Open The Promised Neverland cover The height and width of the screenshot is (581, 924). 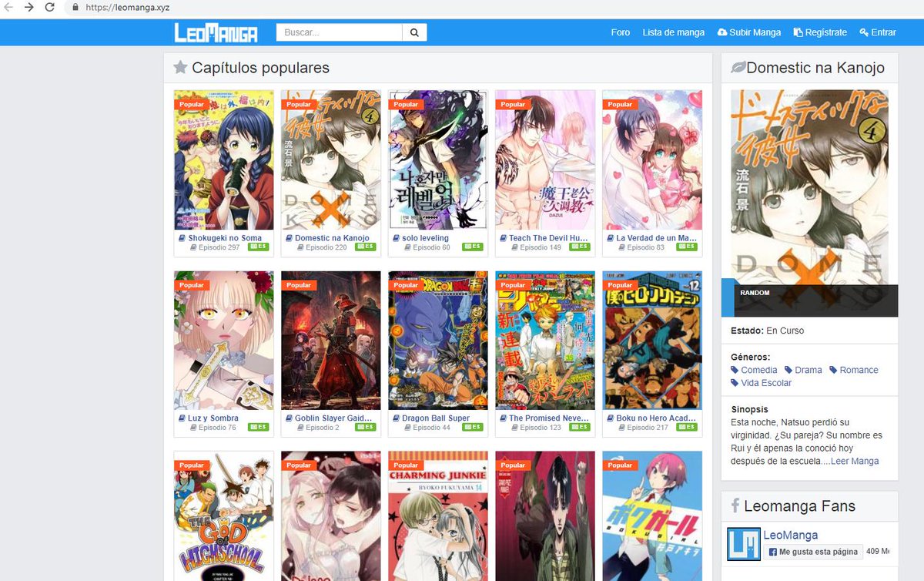545,340
